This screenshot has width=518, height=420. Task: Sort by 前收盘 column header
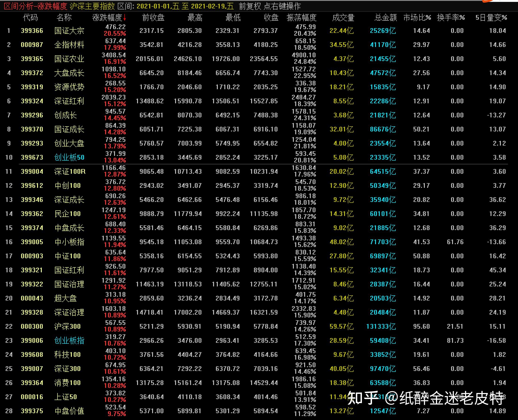153,18
